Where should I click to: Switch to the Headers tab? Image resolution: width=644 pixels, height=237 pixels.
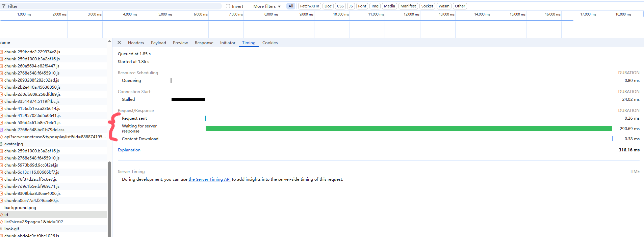(136, 43)
